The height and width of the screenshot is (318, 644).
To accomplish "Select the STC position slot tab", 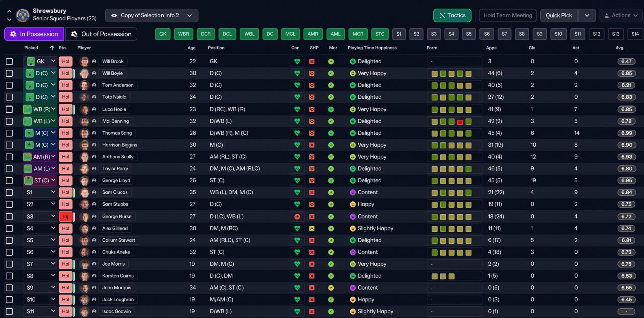I will point(380,34).
